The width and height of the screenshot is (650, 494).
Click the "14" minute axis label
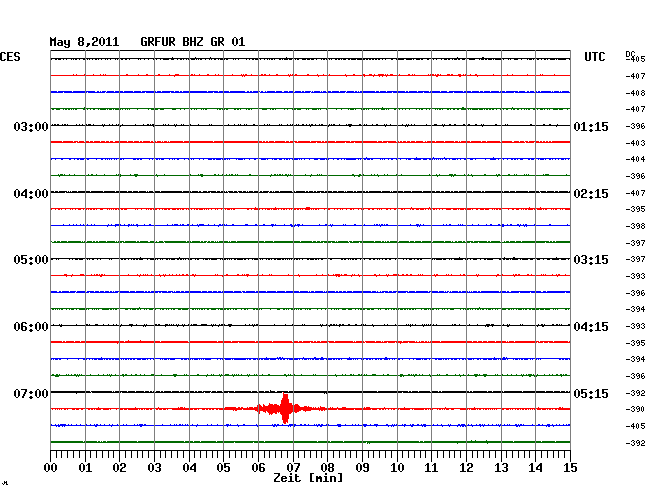[x=535, y=467]
